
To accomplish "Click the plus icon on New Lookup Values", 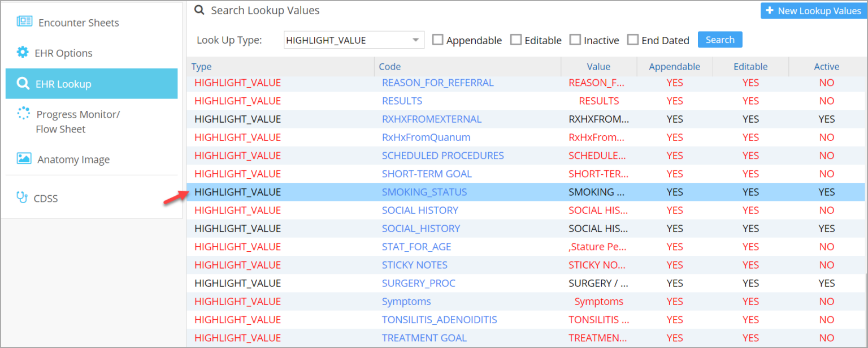I will click(769, 11).
